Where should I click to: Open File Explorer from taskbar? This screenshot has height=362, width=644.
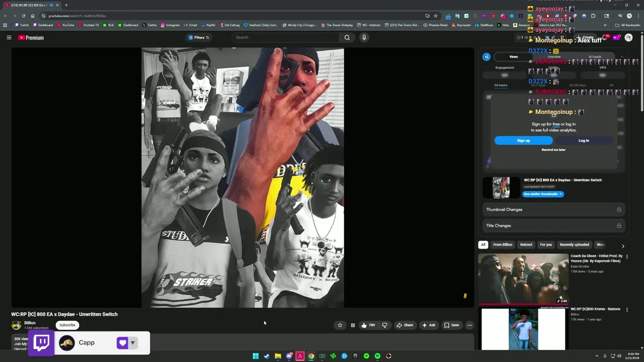click(278, 356)
